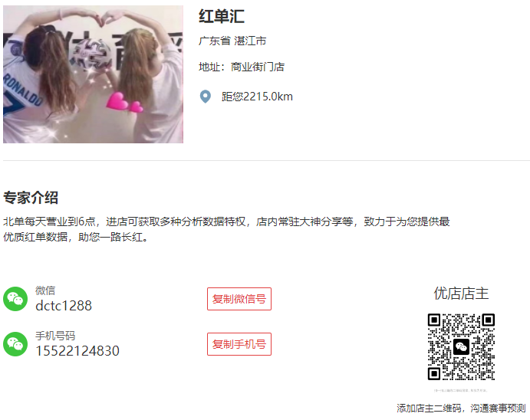Select the phone number 15522124830

click(x=77, y=351)
